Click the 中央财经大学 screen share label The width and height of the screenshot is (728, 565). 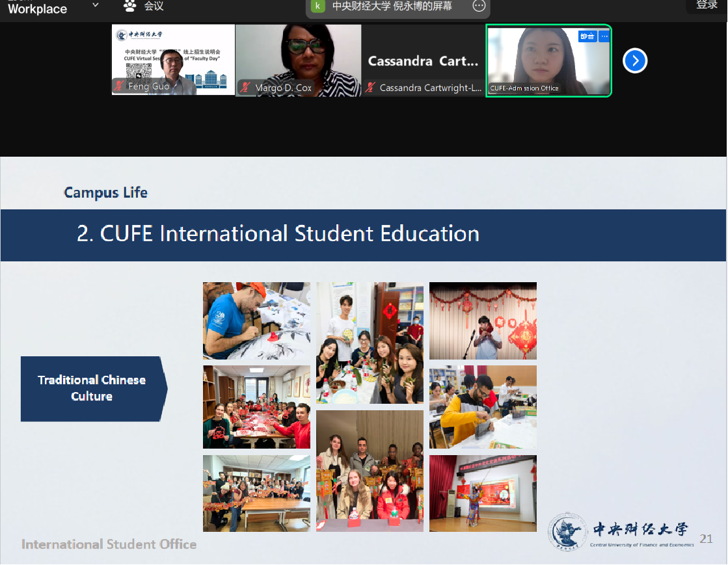[x=392, y=6]
